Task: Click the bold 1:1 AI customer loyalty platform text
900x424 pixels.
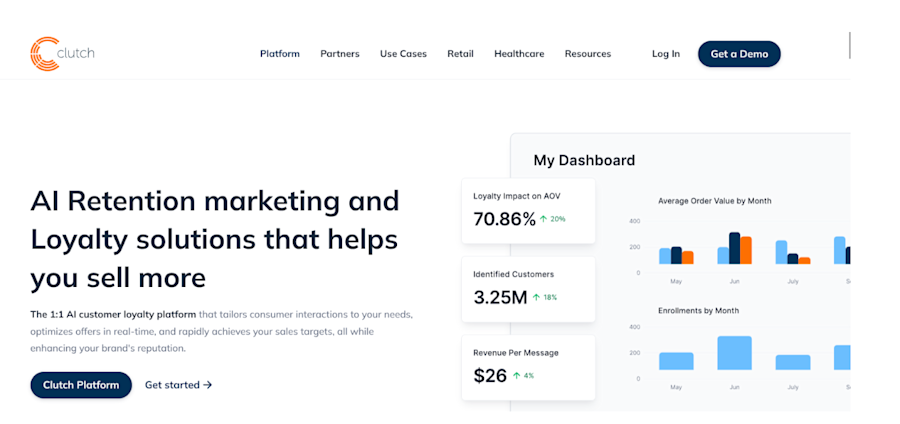Action: [113, 314]
